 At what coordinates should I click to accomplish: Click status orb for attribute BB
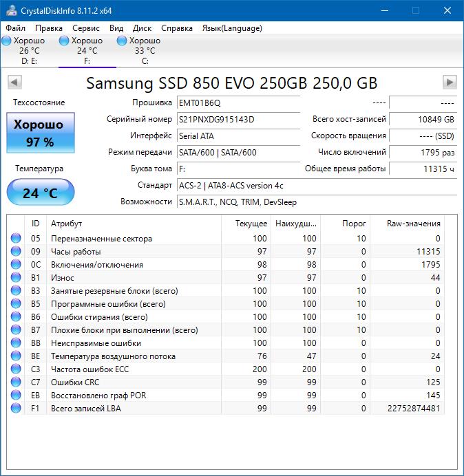tap(16, 343)
